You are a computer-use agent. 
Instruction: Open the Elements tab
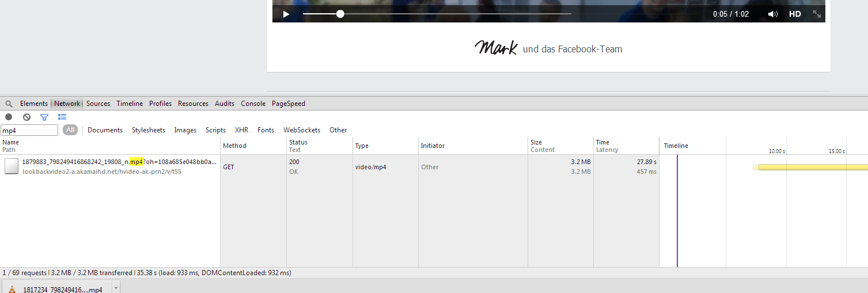(34, 104)
